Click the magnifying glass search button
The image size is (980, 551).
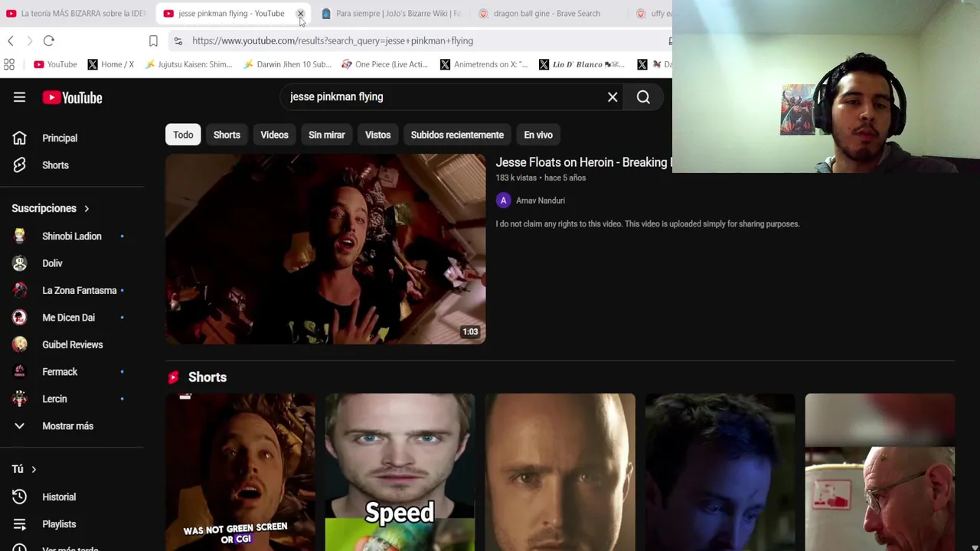tap(643, 97)
